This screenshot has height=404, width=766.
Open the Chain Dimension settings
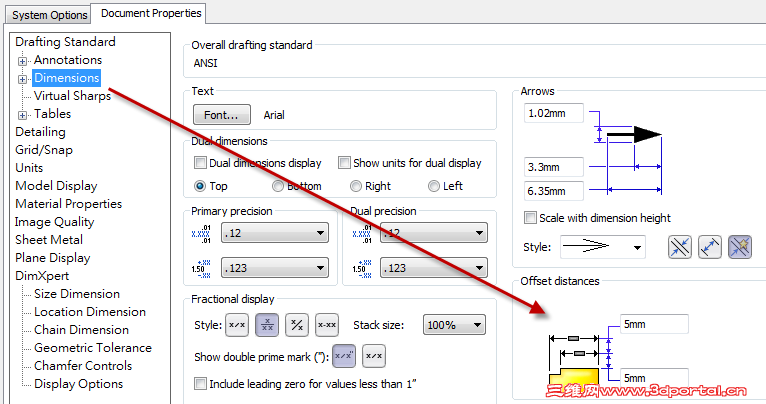[81, 330]
